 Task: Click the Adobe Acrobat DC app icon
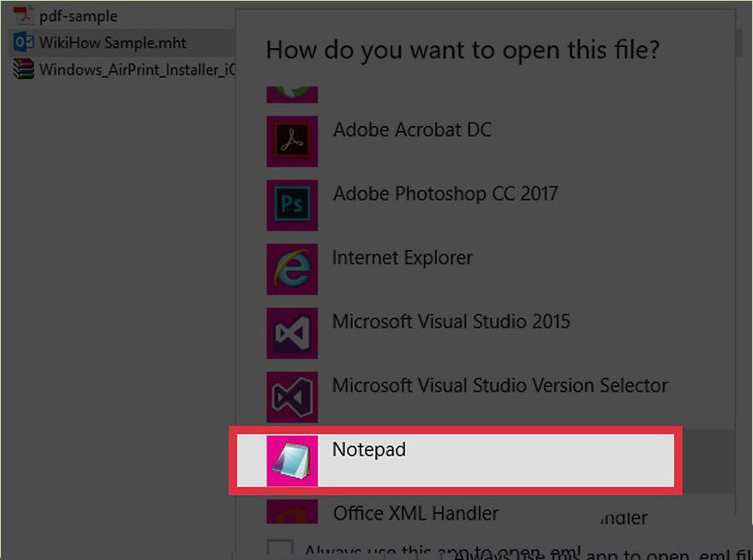(x=292, y=141)
